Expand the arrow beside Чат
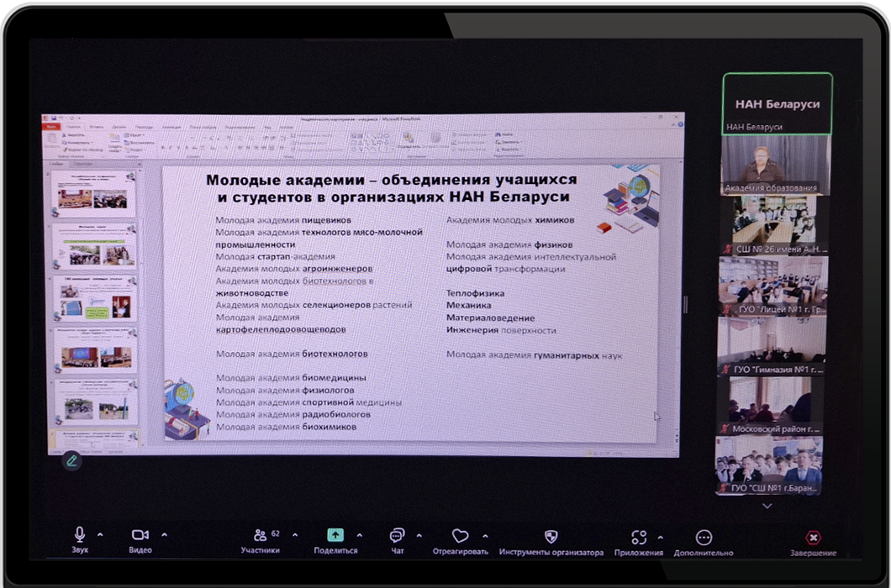Viewport: 891px width, 588px height. [x=419, y=536]
